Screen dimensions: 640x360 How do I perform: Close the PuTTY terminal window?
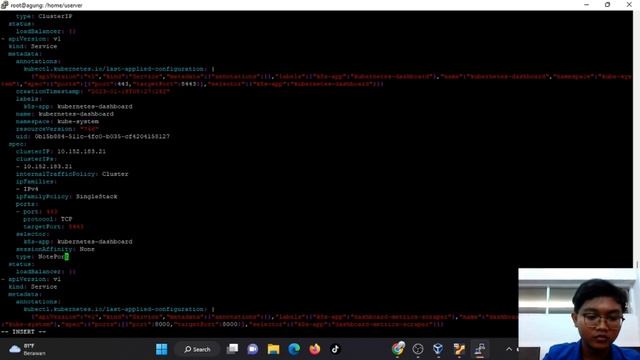click(x=629, y=5)
